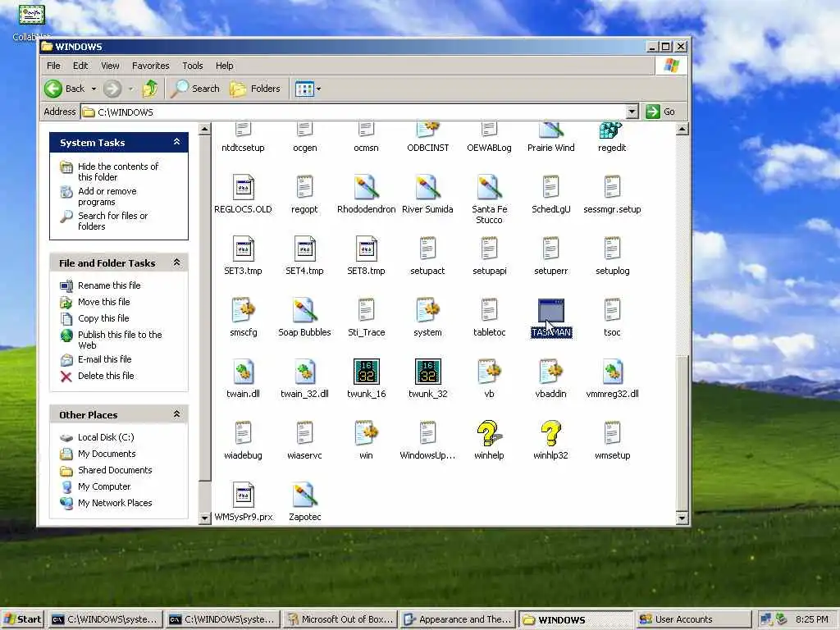
Task: Select the vmmreg32.dll file icon
Action: (x=612, y=372)
